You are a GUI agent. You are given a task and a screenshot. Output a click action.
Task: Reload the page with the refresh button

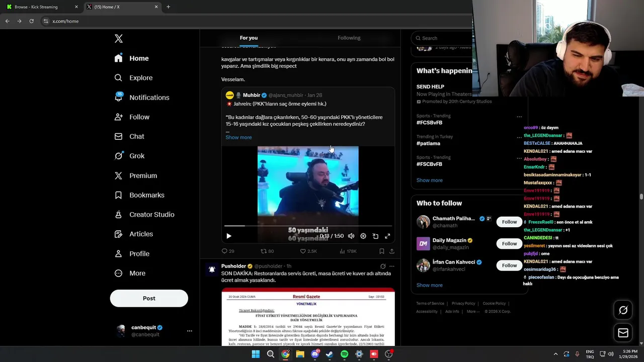[31, 21]
